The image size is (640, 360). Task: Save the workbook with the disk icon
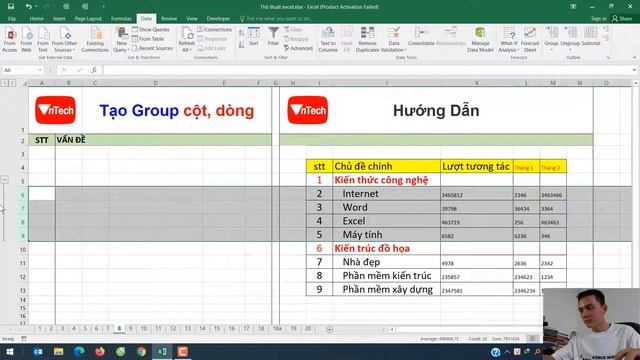pyautogui.click(x=11, y=7)
